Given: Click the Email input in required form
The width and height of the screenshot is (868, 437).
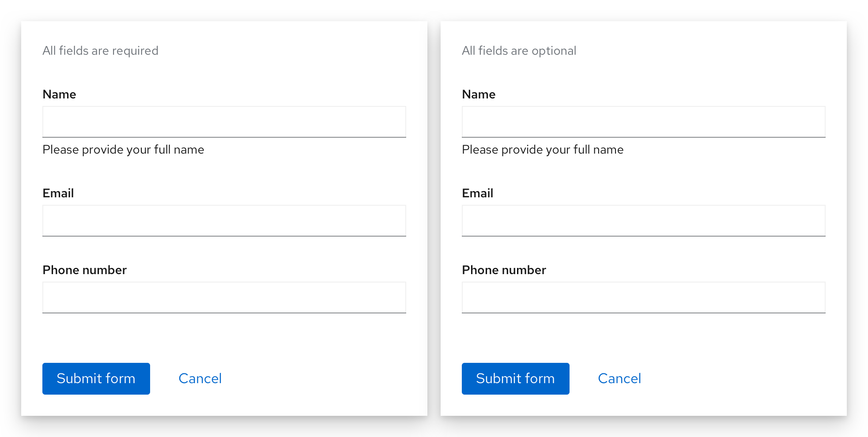Looking at the screenshot, I should 224,221.
